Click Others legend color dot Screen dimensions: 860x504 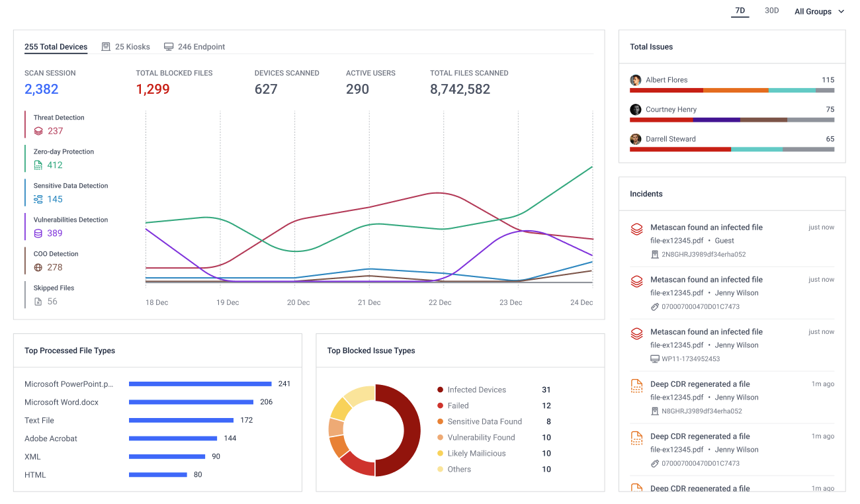click(x=441, y=470)
